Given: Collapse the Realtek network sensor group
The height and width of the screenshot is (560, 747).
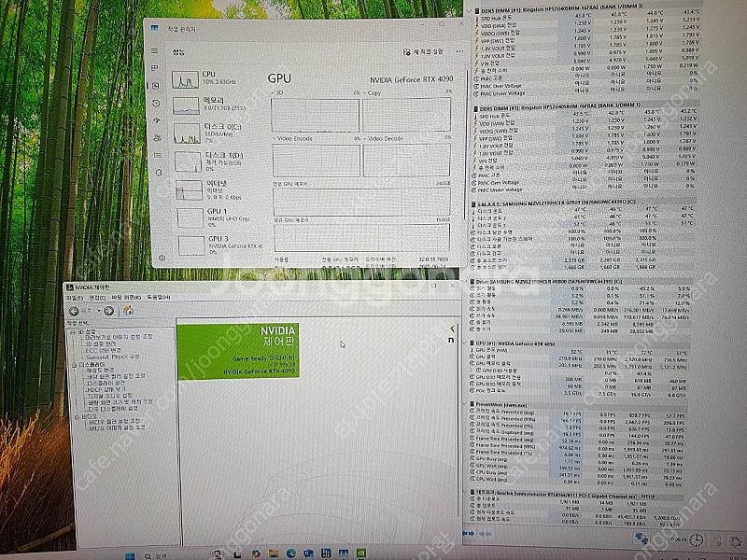Looking at the screenshot, I should point(465,492).
